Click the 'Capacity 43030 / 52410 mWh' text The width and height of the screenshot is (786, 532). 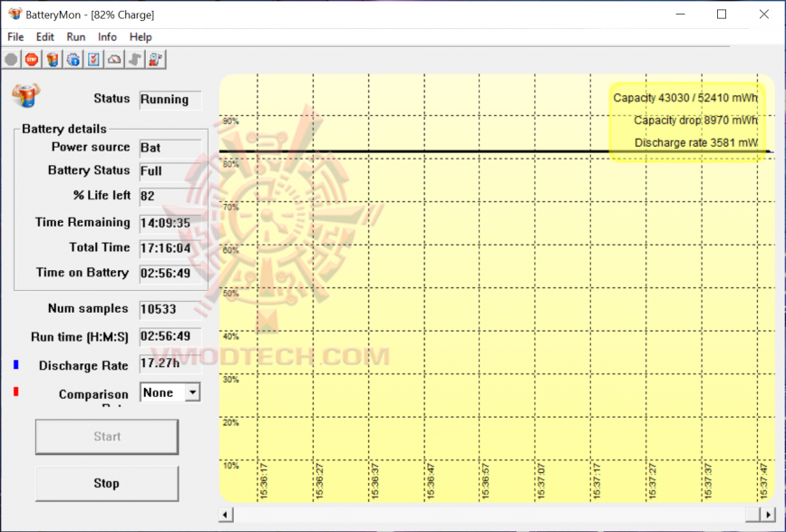(x=685, y=98)
